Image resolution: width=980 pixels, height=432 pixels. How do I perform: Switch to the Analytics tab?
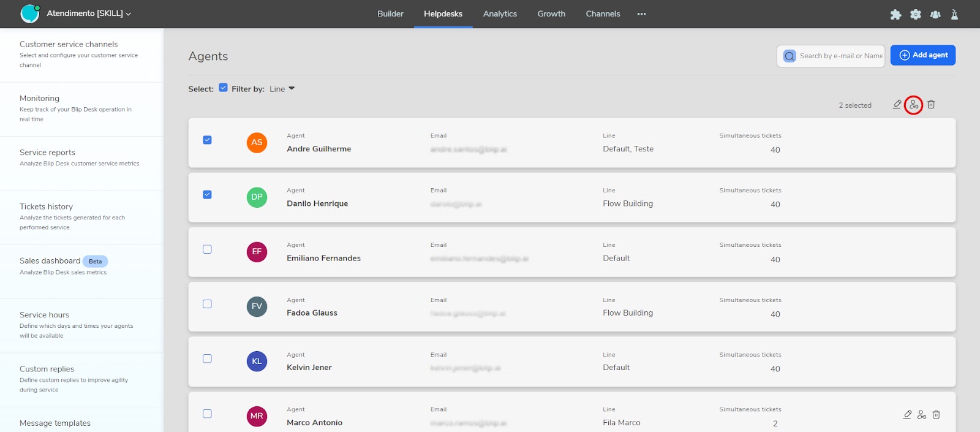click(x=500, y=14)
